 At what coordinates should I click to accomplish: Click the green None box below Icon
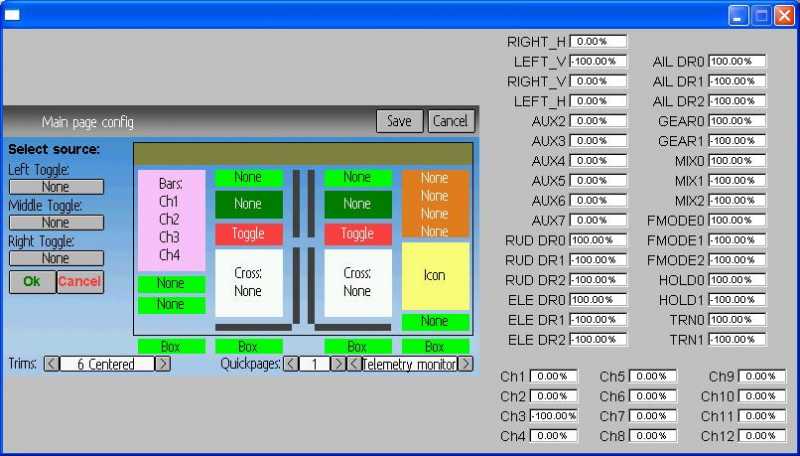(x=435, y=321)
